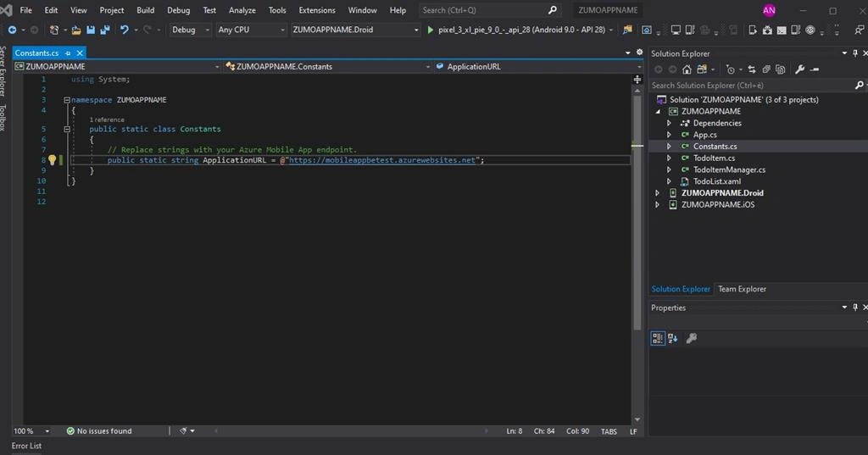Viewport: 868px width, 455px height.
Task: Expand the TodoList.xaml node
Action: pyautogui.click(x=669, y=181)
